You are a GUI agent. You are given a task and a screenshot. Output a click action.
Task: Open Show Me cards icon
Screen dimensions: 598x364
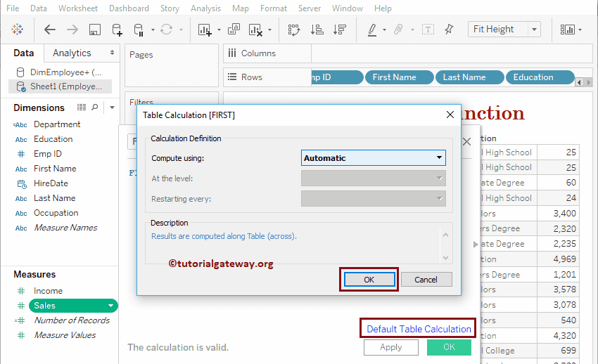point(567,30)
